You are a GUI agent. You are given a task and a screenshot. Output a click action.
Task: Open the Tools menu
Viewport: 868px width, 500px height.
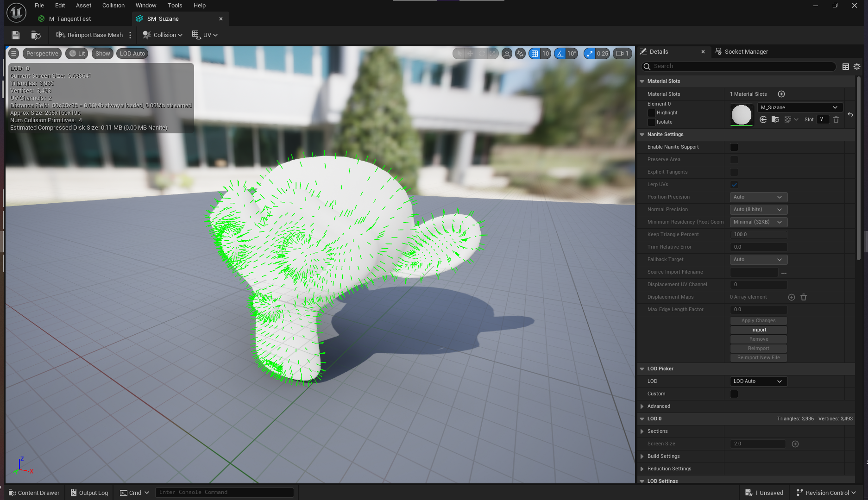tap(175, 6)
